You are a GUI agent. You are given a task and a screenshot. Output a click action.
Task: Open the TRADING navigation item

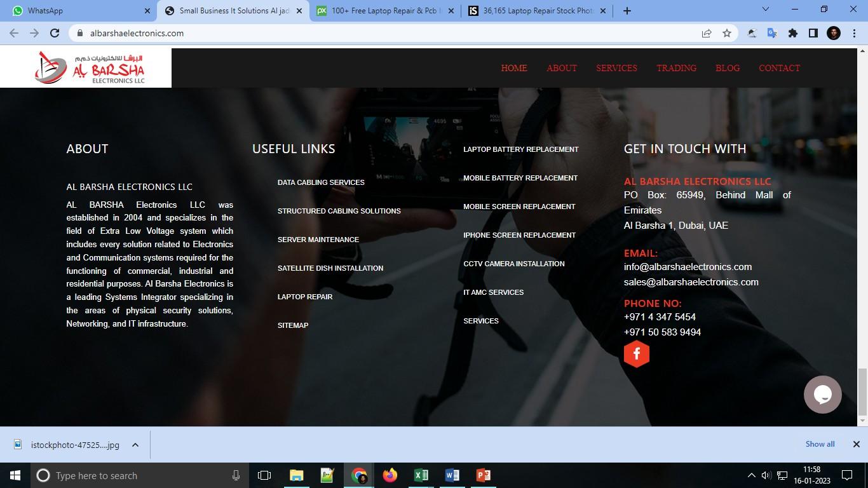tap(676, 68)
